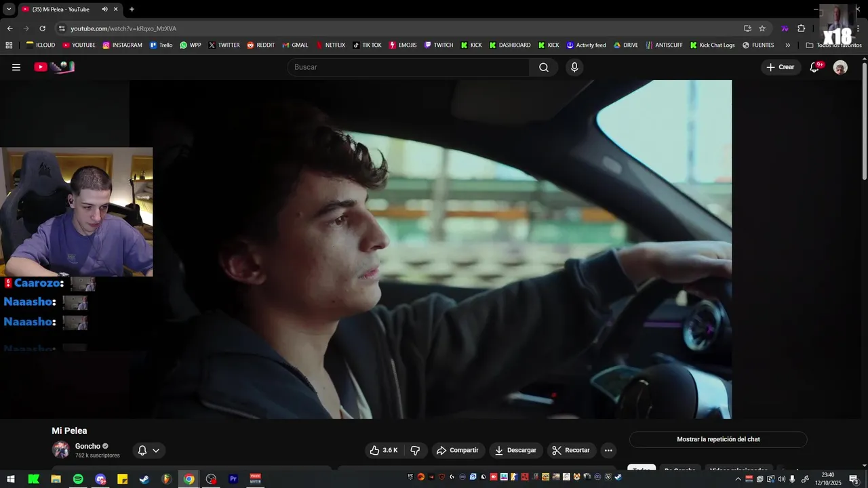The height and width of the screenshot is (488, 868).
Task: Open the EMOJIS bookmark
Action: coord(403,45)
